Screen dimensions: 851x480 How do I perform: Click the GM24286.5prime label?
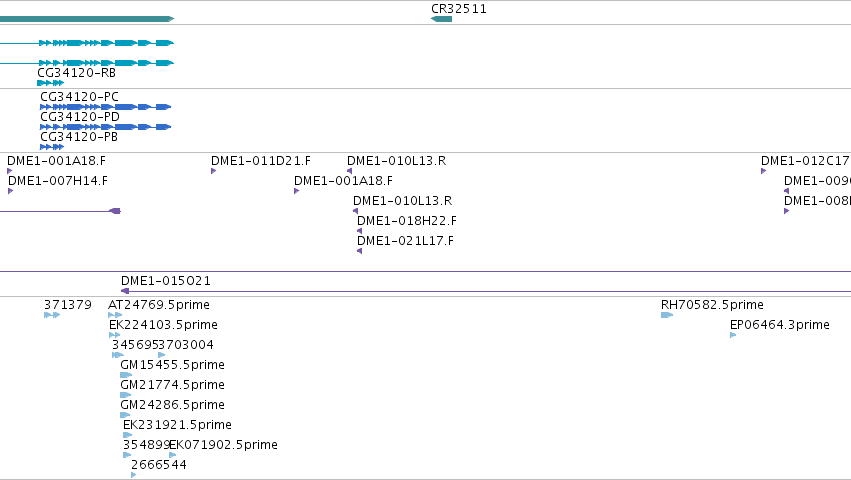coord(173,405)
